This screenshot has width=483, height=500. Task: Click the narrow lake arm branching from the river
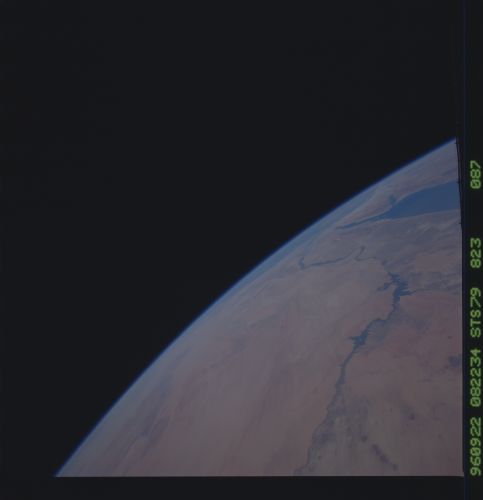[x=358, y=339]
